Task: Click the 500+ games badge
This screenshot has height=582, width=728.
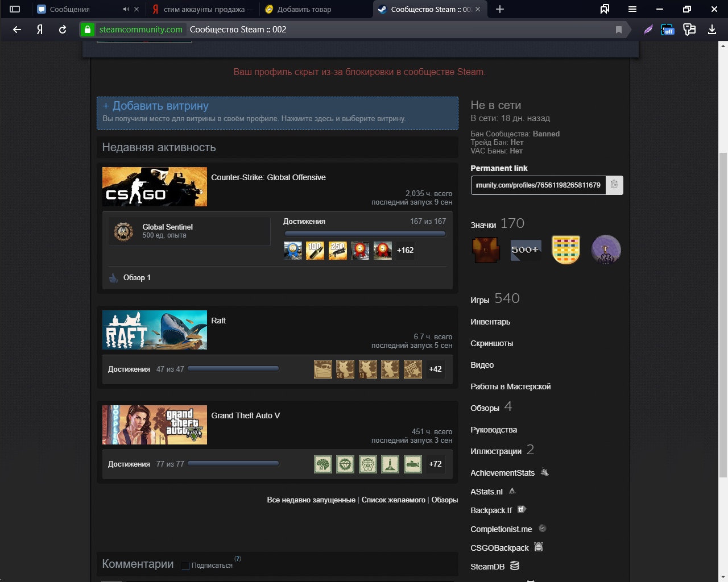Action: [526, 250]
